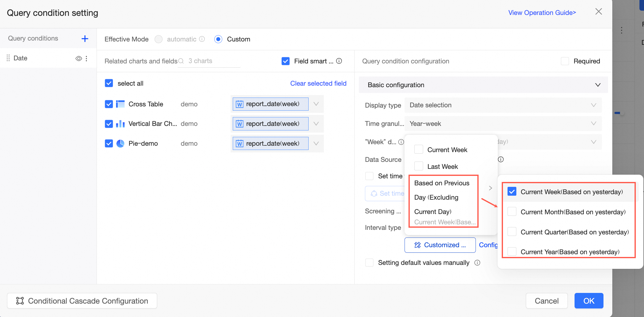Uncheck the Vertical Bar Chart checkbox
The image size is (644, 317).
tap(109, 124)
